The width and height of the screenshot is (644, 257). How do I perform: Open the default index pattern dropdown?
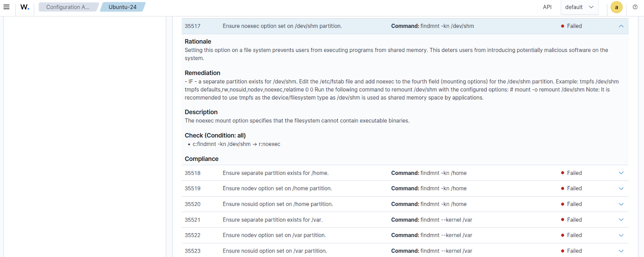pos(579,7)
